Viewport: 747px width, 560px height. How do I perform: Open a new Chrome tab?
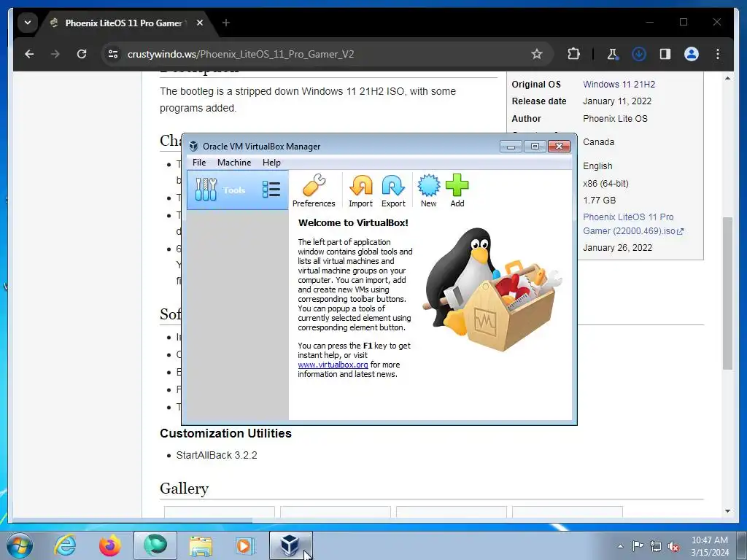click(226, 23)
